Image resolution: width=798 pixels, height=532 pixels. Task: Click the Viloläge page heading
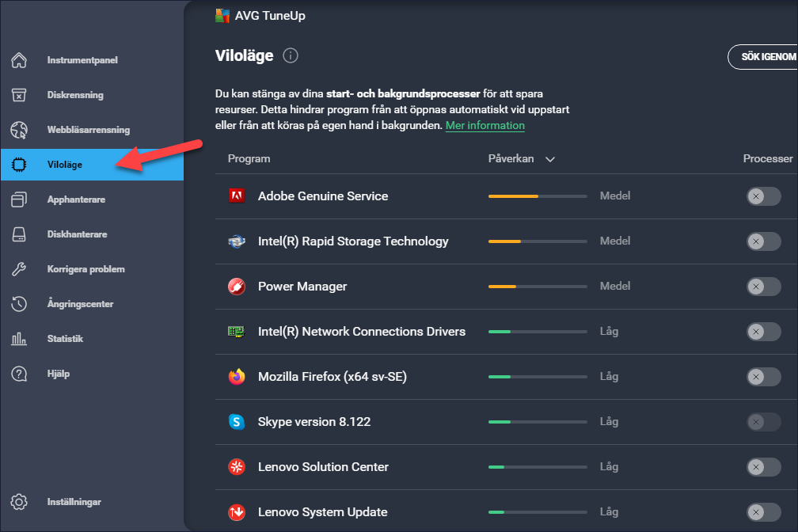tap(245, 55)
